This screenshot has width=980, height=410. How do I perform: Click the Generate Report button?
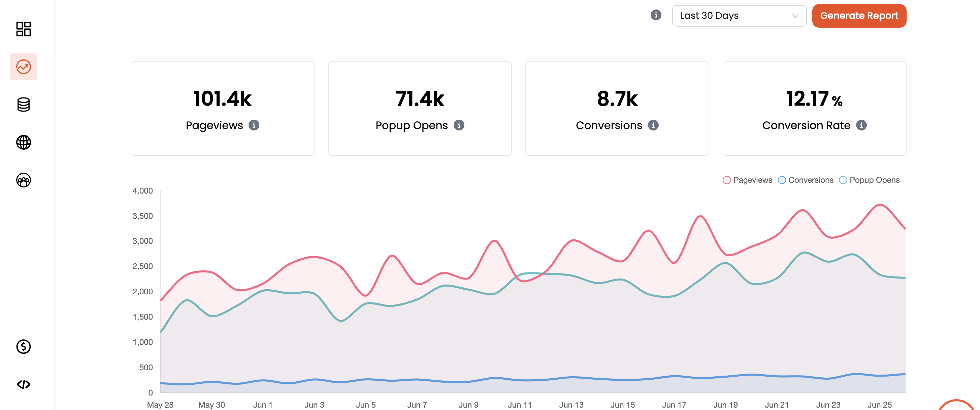pos(859,16)
